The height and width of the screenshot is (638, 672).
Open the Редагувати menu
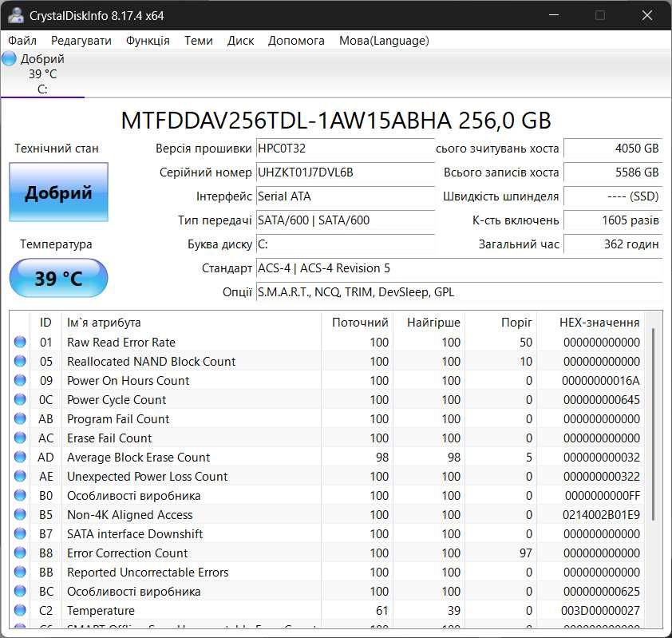81,41
